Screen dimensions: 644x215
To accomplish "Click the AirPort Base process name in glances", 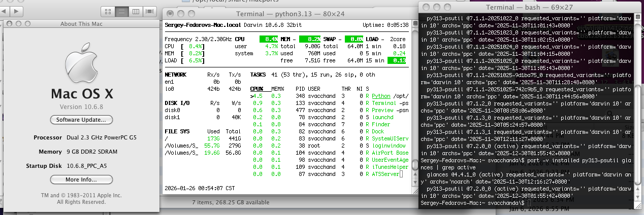I will (390, 153).
